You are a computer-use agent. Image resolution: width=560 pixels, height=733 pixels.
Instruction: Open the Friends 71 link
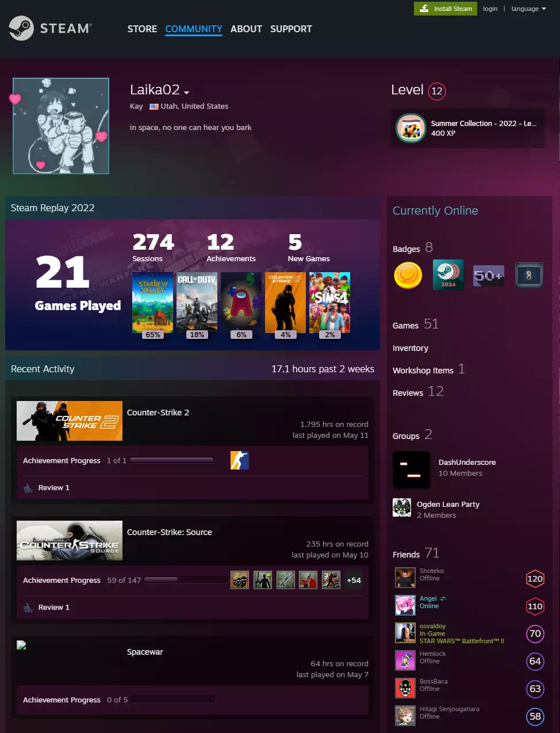[416, 553]
